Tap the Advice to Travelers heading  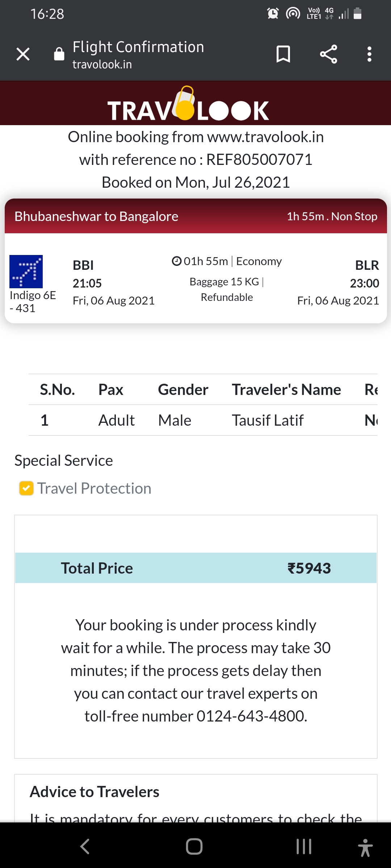94,792
